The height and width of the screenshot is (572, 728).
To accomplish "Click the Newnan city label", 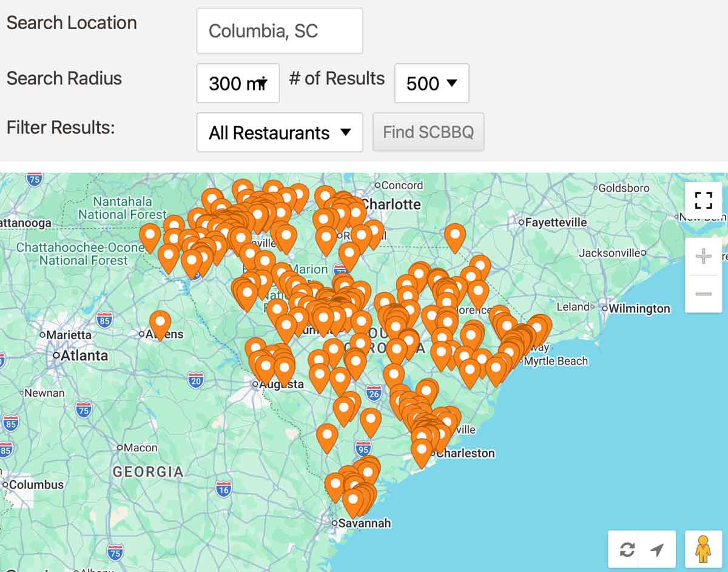I will click(x=45, y=393).
